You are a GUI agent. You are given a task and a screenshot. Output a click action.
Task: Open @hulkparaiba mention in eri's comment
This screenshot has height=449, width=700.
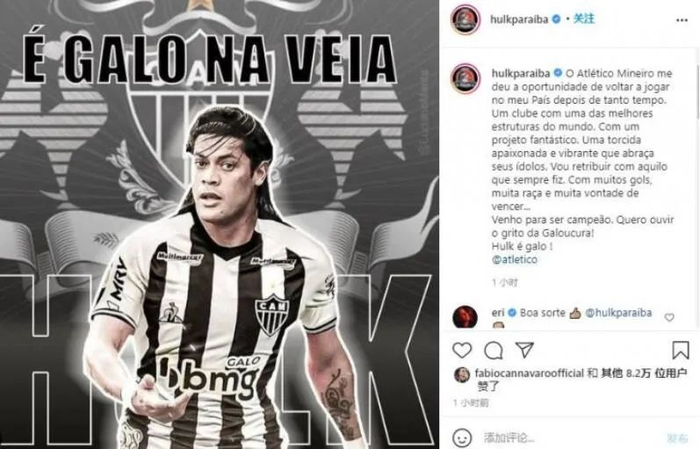(618, 313)
